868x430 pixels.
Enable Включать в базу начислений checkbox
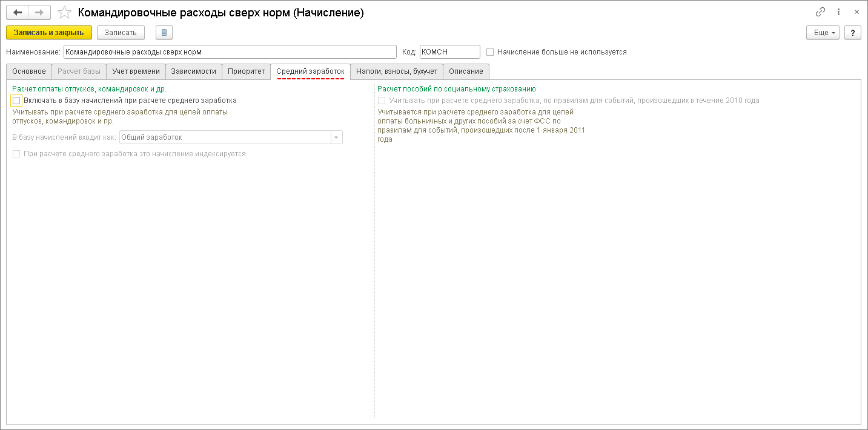point(16,101)
